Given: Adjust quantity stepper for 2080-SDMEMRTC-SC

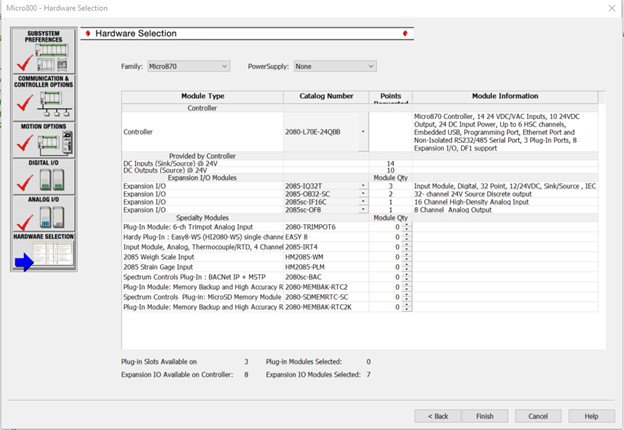Looking at the screenshot, I should click(406, 297).
